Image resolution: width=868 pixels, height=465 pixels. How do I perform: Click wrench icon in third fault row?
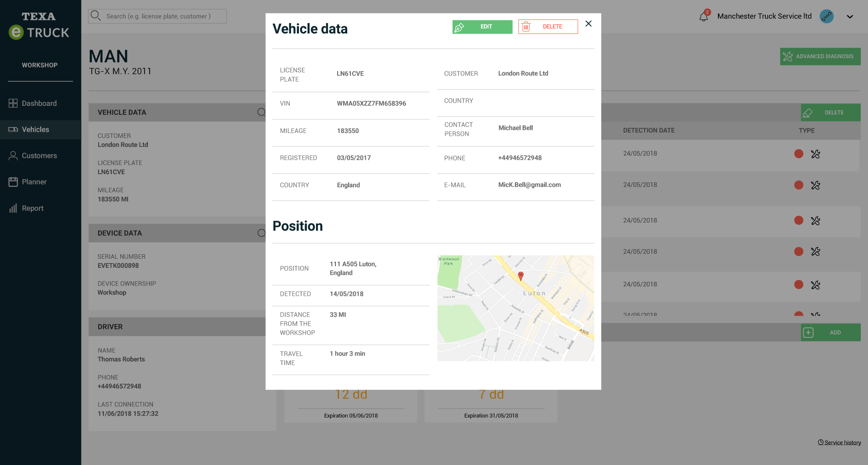point(816,221)
